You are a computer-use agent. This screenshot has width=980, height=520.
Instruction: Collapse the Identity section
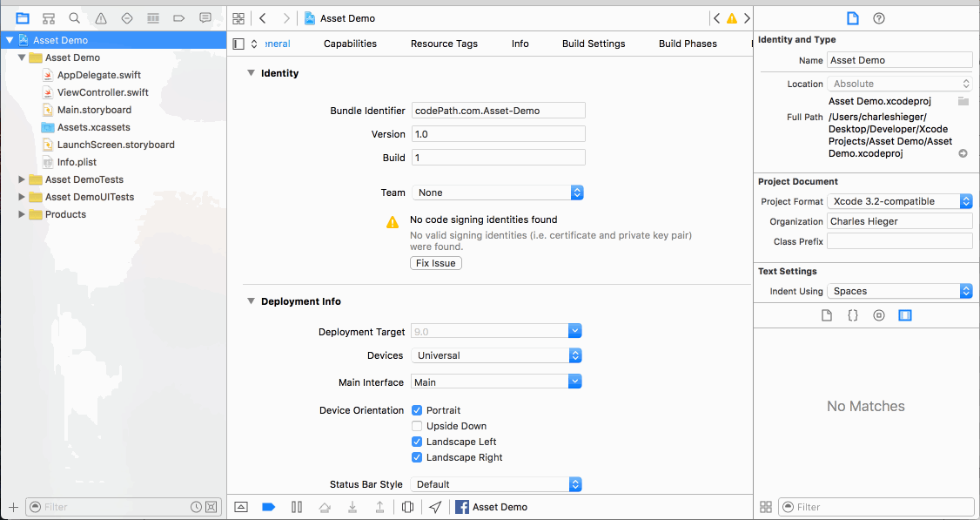[x=251, y=73]
